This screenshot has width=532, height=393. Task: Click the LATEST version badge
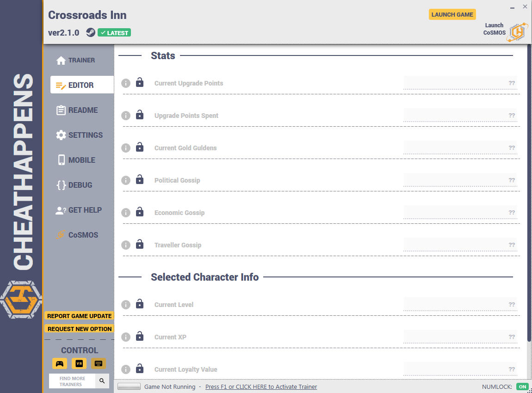[114, 32]
